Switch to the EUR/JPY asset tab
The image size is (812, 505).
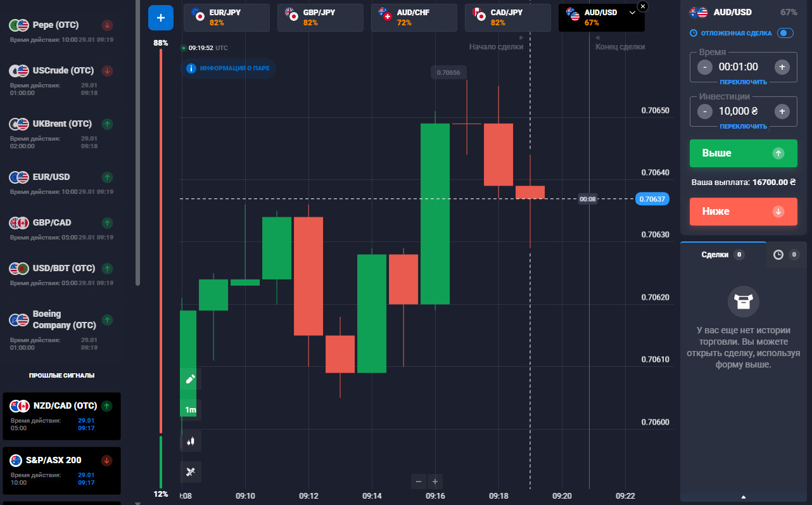[226, 18]
